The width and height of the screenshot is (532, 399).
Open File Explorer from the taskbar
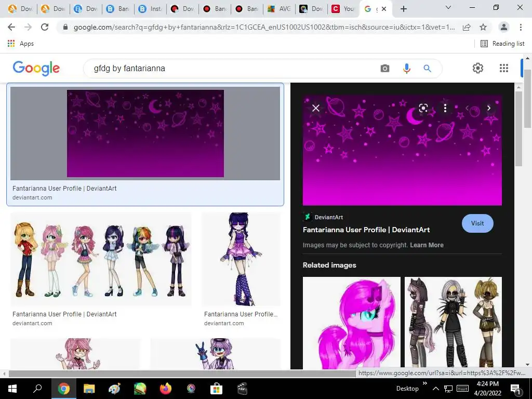pos(89,389)
